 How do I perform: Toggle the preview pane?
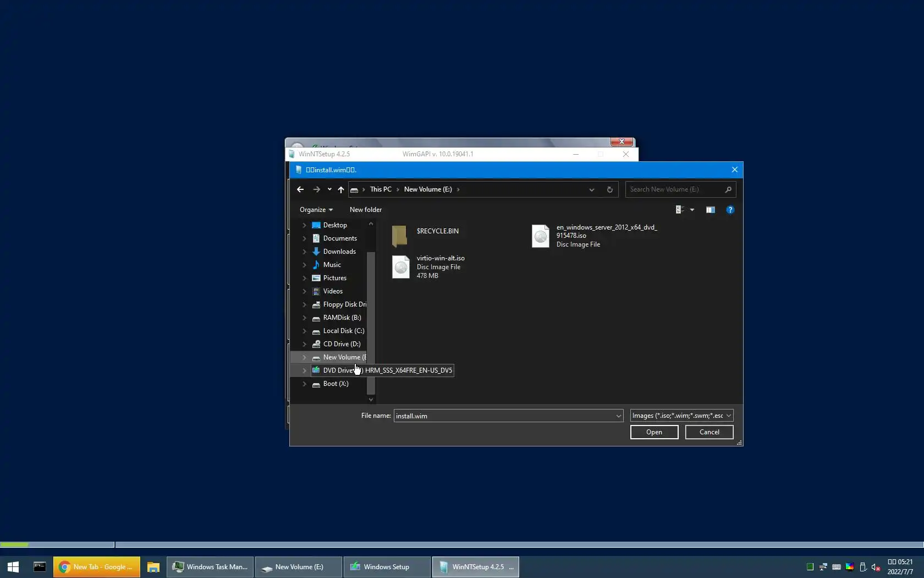[x=711, y=210]
